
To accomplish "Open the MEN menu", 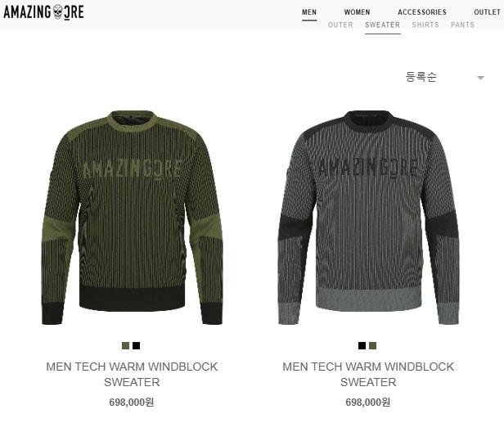I will click(x=309, y=12).
